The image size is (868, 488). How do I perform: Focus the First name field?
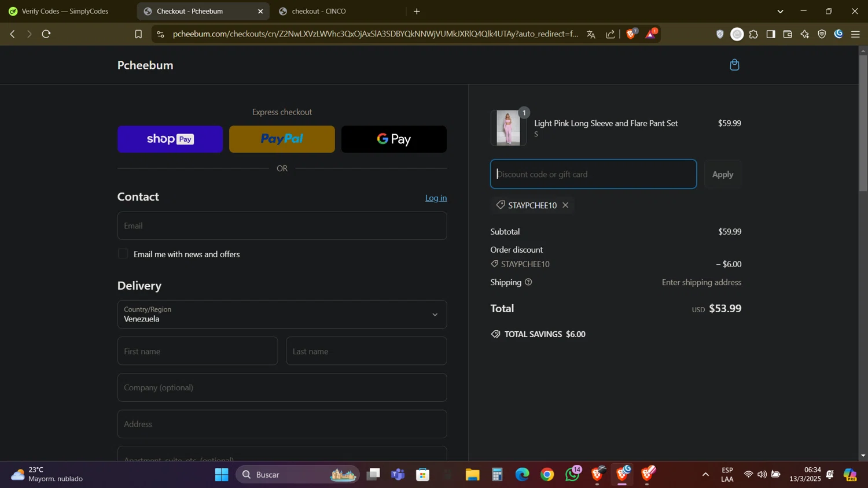197,351
